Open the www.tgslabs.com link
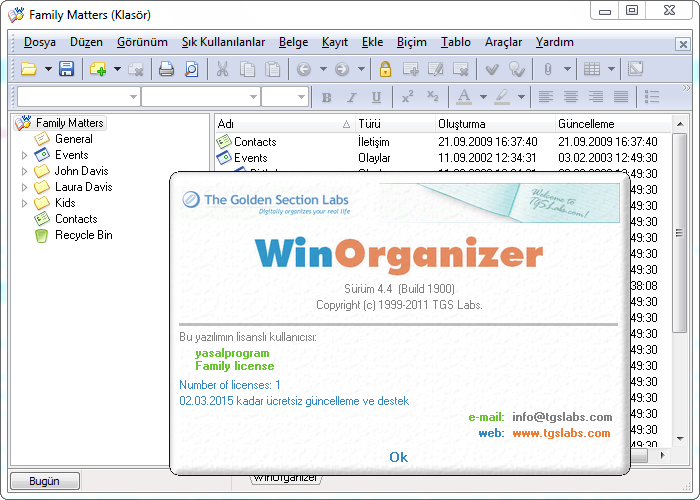This screenshot has height=500, width=700. [561, 433]
